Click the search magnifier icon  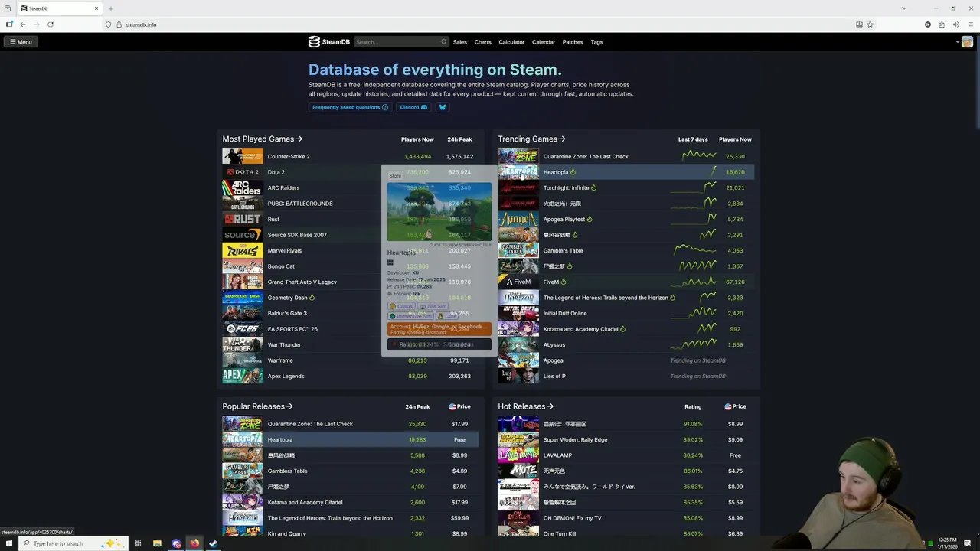tap(443, 42)
